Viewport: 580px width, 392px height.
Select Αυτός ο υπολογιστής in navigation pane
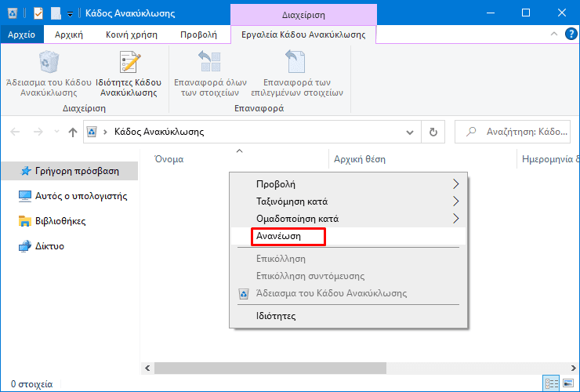(73, 196)
